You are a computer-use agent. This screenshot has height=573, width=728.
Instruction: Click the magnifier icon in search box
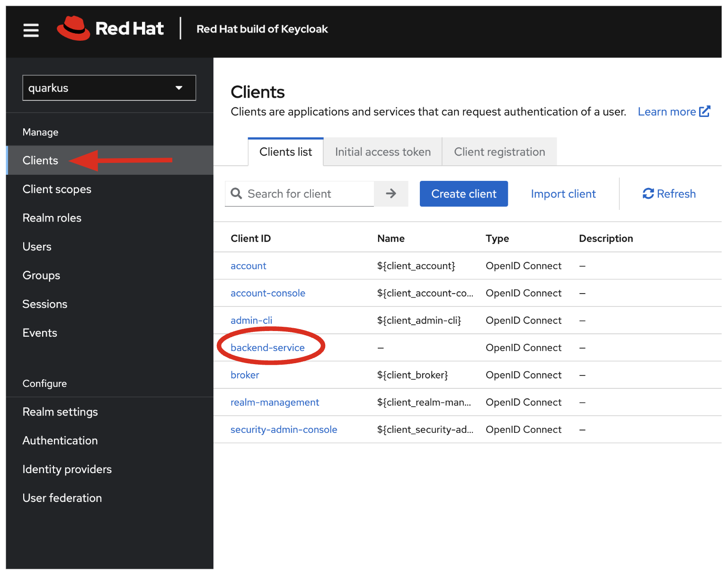pyautogui.click(x=236, y=194)
